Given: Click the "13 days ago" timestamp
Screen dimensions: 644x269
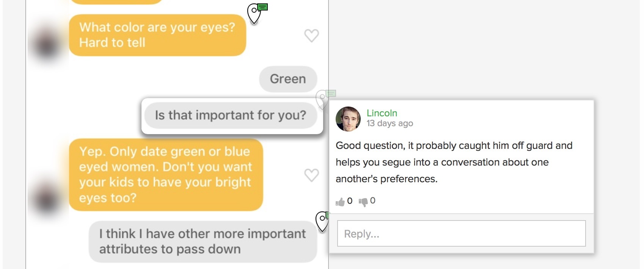Looking at the screenshot, I should (x=390, y=123).
